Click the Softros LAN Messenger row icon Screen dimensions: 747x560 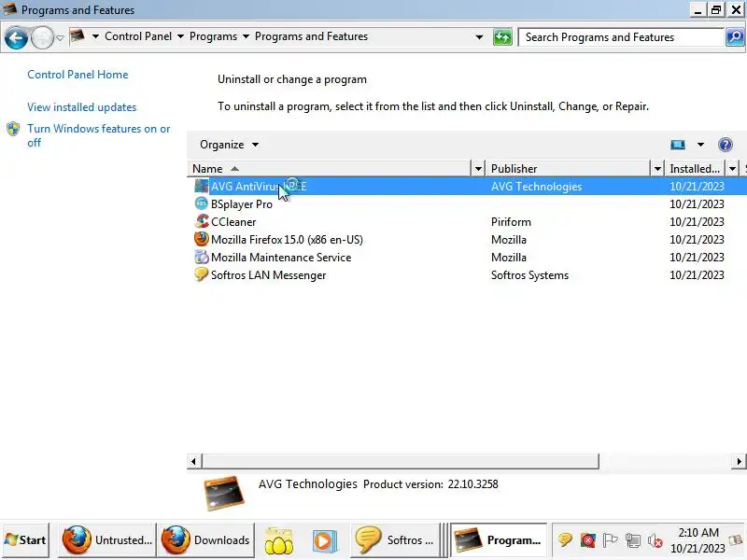point(201,274)
